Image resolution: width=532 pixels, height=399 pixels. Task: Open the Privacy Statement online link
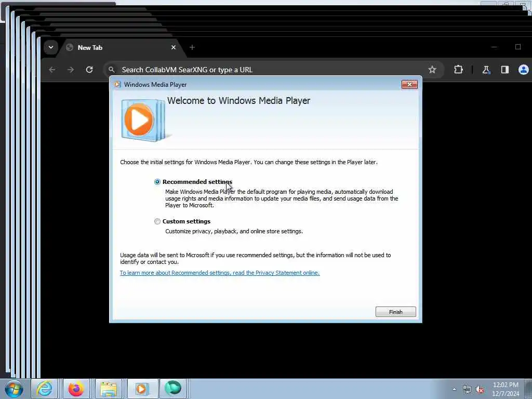pos(220,273)
